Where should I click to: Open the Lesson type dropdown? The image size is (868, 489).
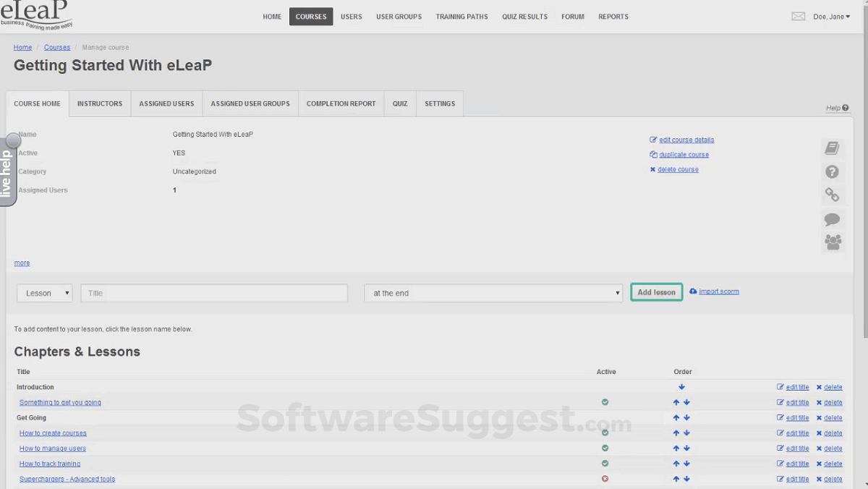click(x=44, y=293)
